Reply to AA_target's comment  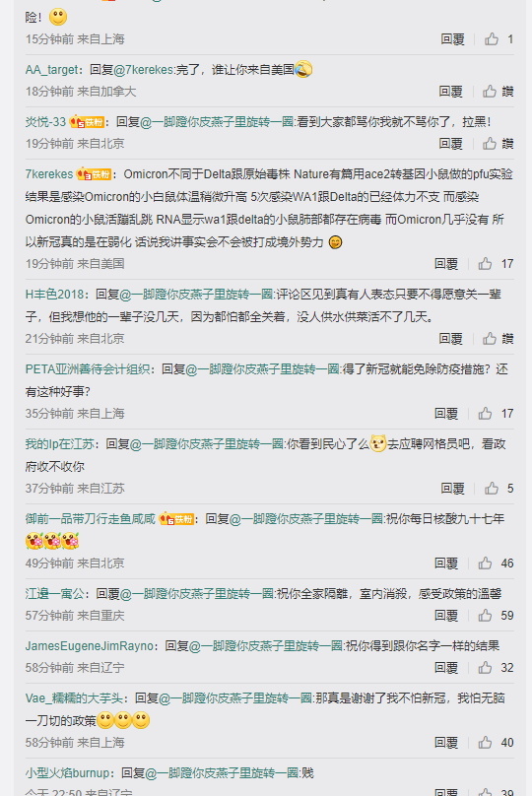tap(451, 92)
